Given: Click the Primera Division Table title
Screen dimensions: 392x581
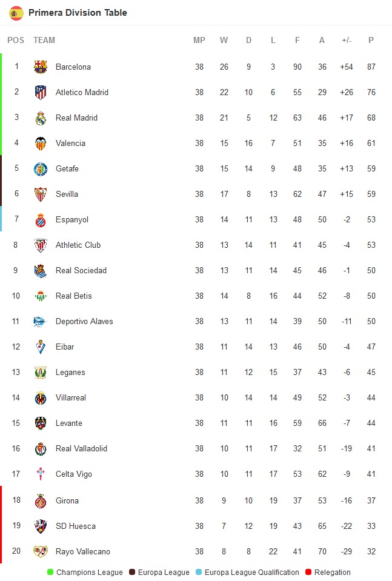Looking at the screenshot, I should pyautogui.click(x=78, y=13).
